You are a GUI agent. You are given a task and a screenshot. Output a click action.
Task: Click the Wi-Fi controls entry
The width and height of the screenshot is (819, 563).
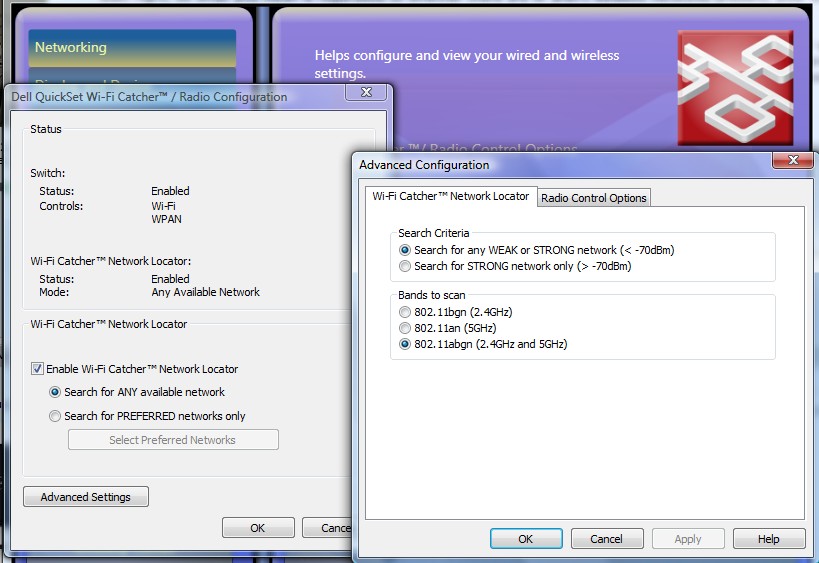pyautogui.click(x=163, y=206)
